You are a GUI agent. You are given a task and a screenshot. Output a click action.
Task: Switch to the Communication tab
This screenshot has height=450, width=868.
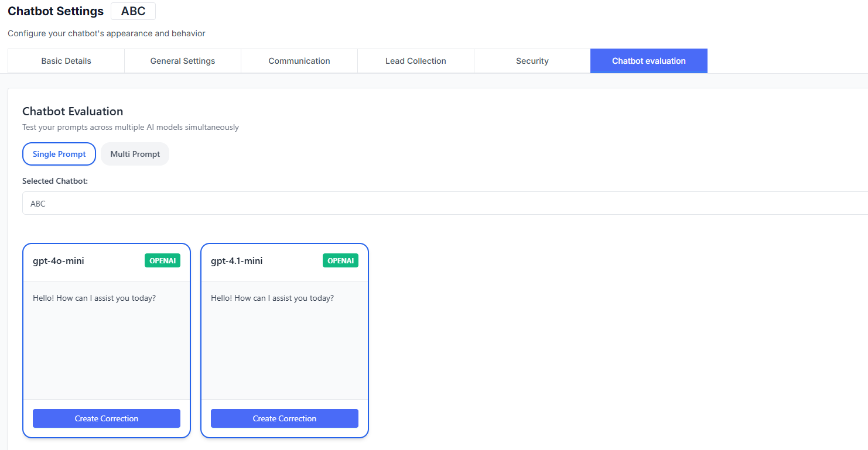click(x=299, y=60)
